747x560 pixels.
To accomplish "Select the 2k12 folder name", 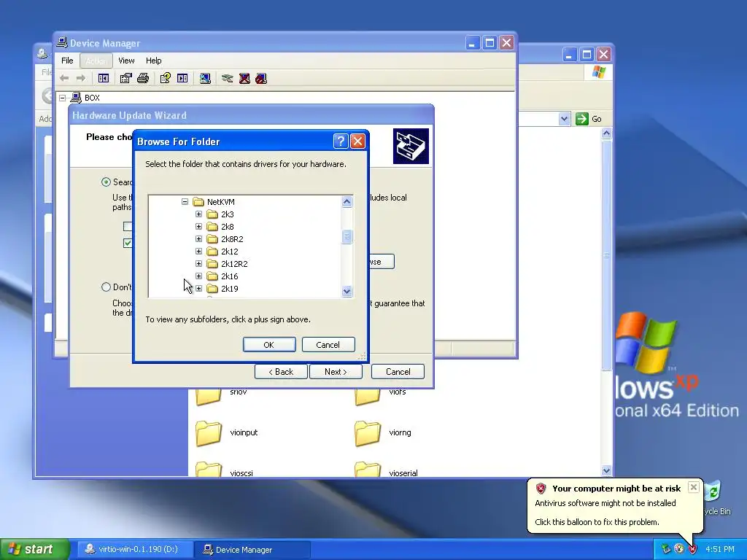I will pos(230,252).
